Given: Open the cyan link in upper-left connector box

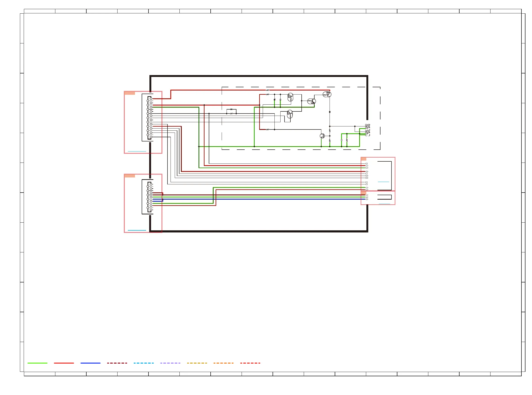Looking at the screenshot, I should pos(137,151).
